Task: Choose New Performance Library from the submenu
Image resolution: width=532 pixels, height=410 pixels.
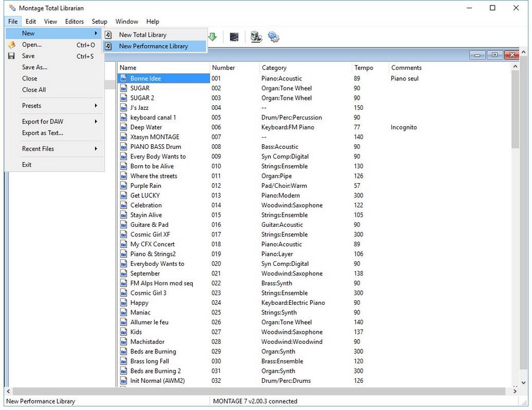Action: click(153, 46)
